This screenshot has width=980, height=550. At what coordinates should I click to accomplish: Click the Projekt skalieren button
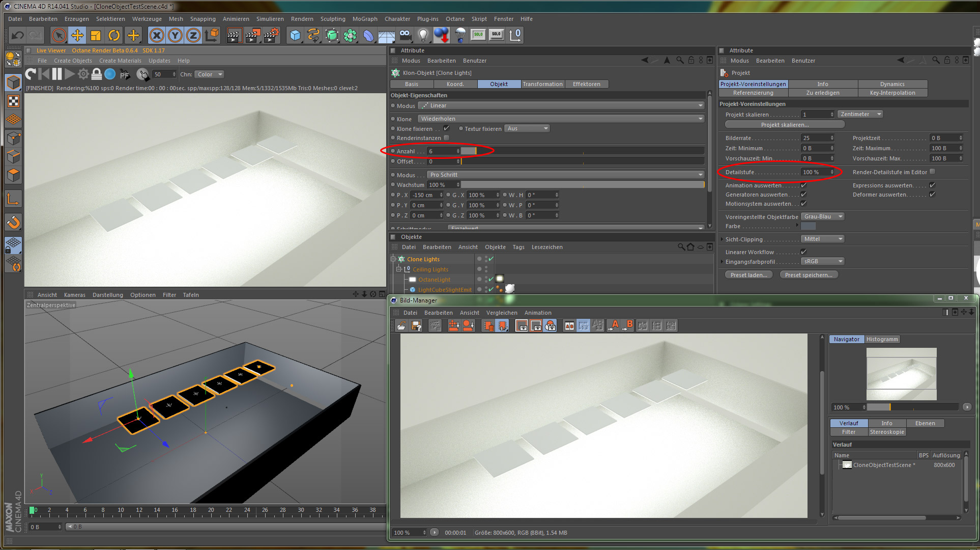(784, 125)
